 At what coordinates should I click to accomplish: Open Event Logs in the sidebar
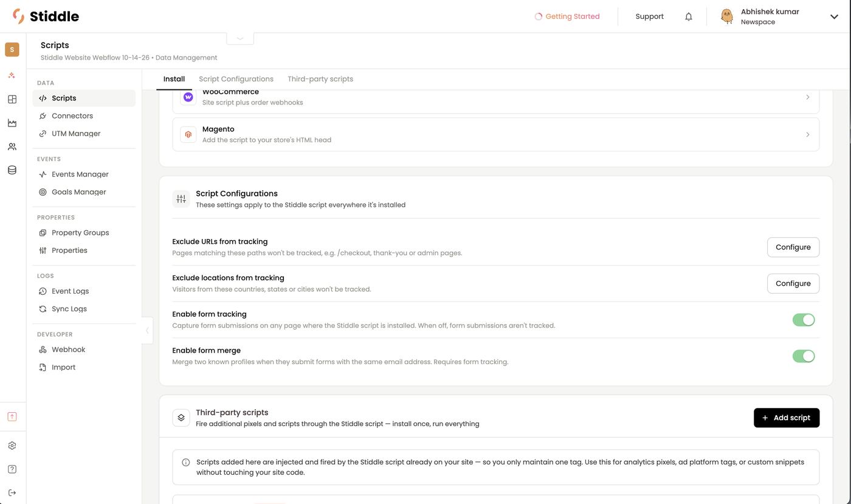[84, 291]
